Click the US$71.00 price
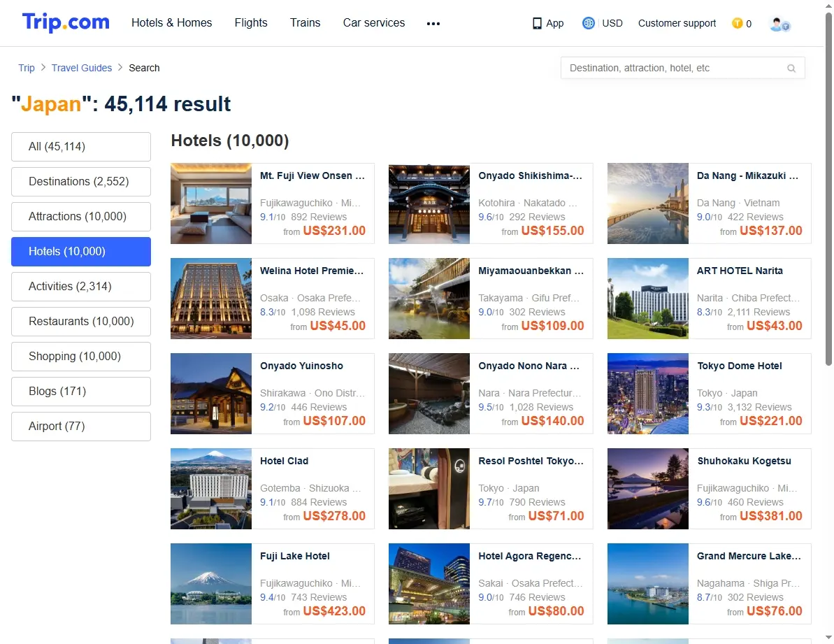This screenshot has height=644, width=834. (x=556, y=516)
